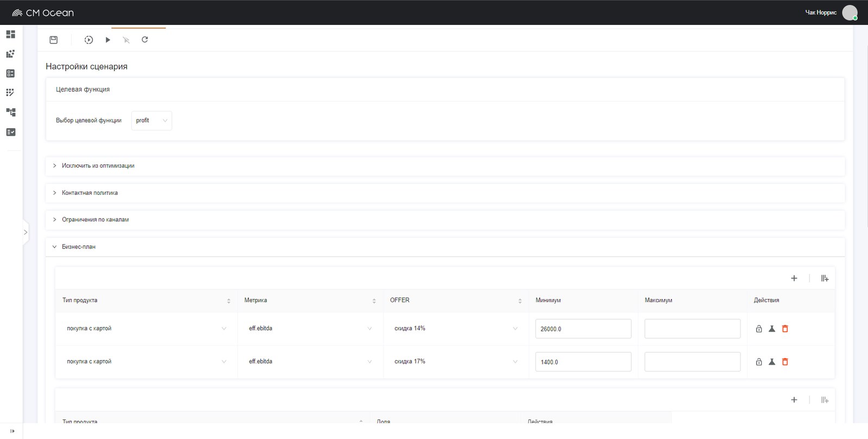
Task: Sort by Метрика column
Action: click(x=374, y=301)
